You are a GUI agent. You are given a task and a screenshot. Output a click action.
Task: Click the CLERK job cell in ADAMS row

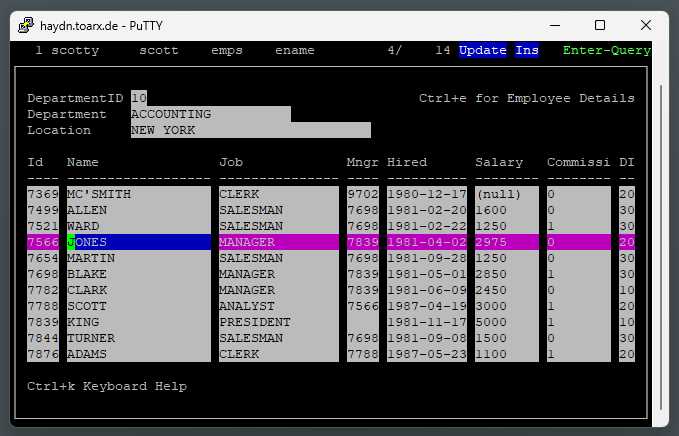[x=279, y=354]
